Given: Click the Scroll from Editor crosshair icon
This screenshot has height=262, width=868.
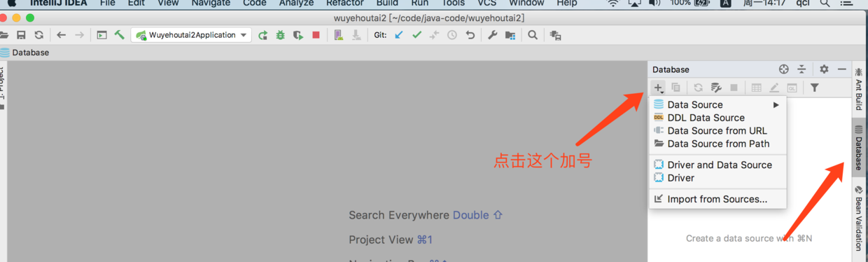Looking at the screenshot, I should tap(784, 69).
